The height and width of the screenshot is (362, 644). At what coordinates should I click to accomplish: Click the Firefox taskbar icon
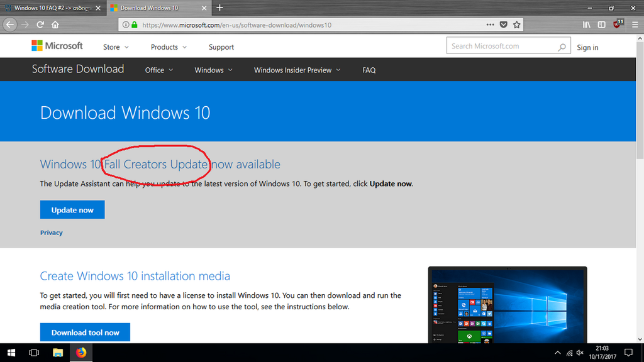click(81, 353)
